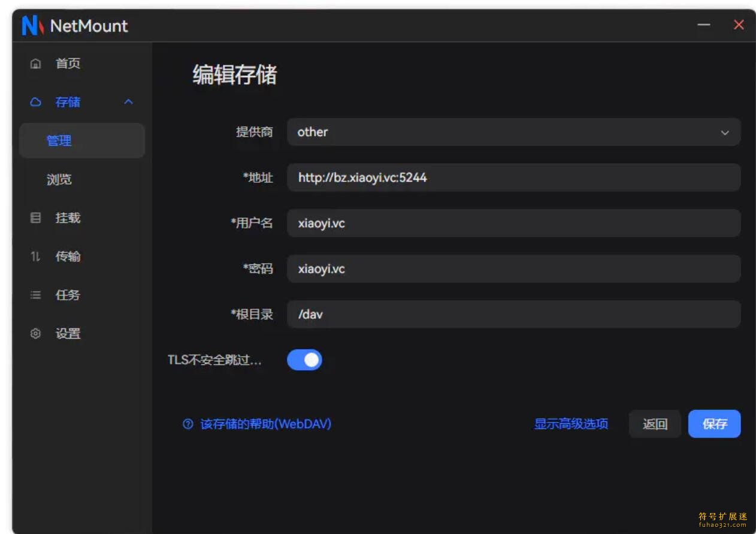The width and height of the screenshot is (756, 534).
Task: Open the 该存储的帮助(WebDAV) help link
Action: tap(265, 424)
